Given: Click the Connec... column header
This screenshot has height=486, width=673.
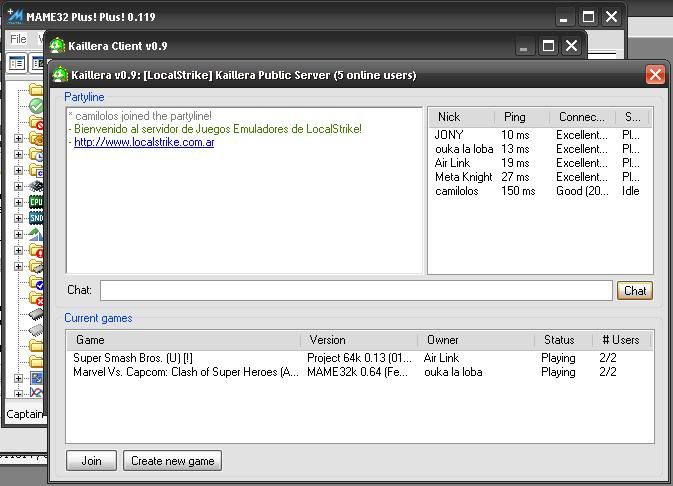Looking at the screenshot, I should [x=582, y=117].
